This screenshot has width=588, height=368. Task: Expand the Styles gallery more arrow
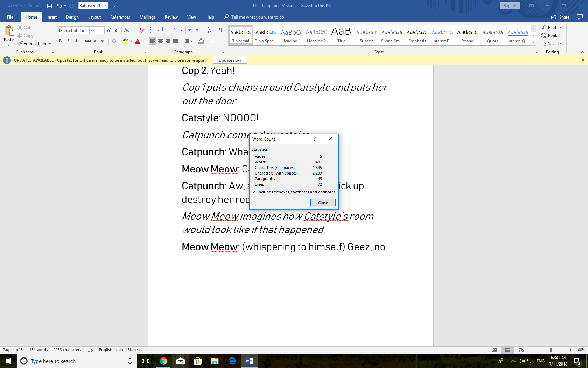click(x=533, y=42)
